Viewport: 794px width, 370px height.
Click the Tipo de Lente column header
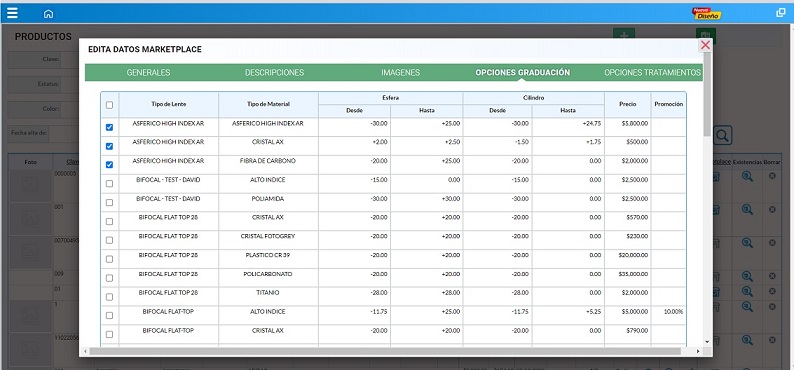(169, 104)
